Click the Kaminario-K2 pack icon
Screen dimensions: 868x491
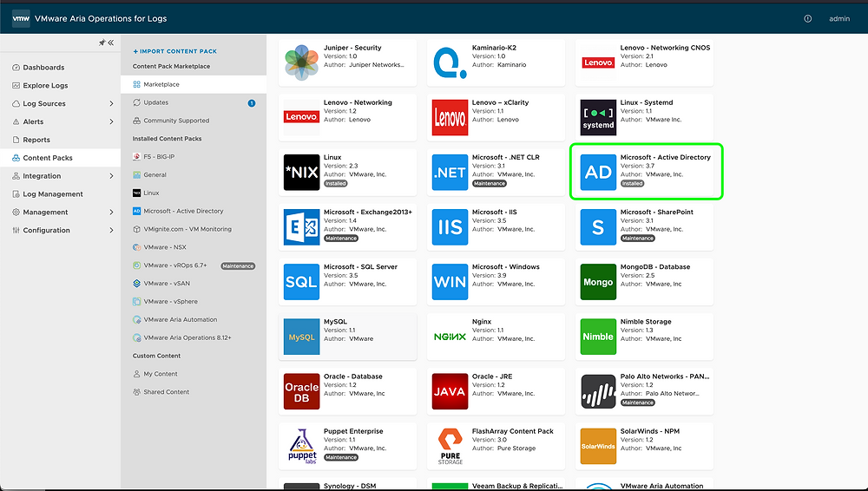pyautogui.click(x=450, y=62)
